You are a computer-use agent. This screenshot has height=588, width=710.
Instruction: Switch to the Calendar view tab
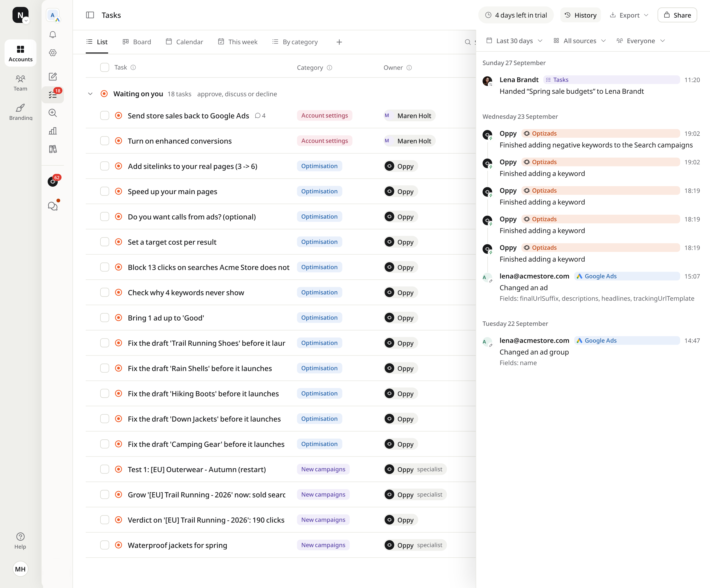pyautogui.click(x=185, y=42)
